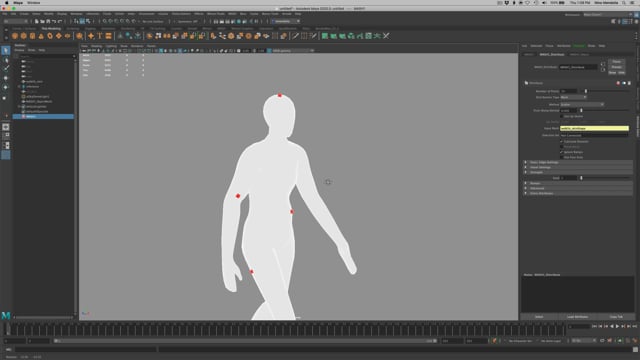Image resolution: width=640 pixels, height=360 pixels.
Task: Click the Presets button in Attribute Editor
Action: click(x=616, y=67)
